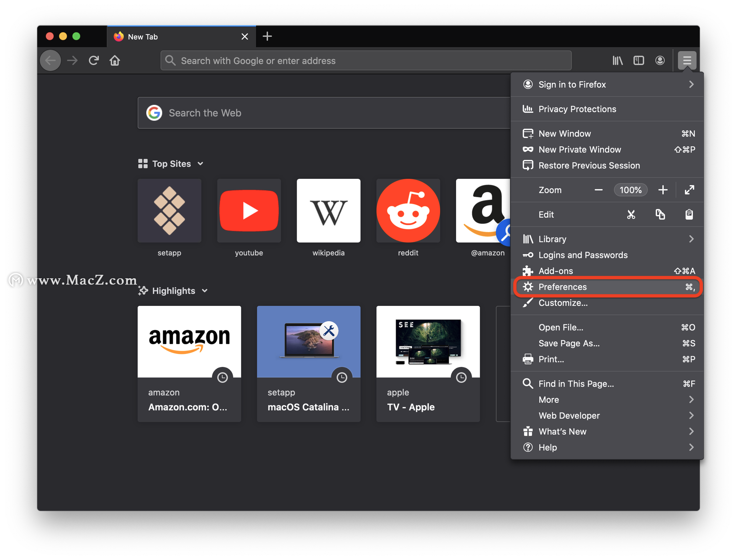This screenshot has height=560, width=737.
Task: Select Find in This Page...
Action: (607, 384)
